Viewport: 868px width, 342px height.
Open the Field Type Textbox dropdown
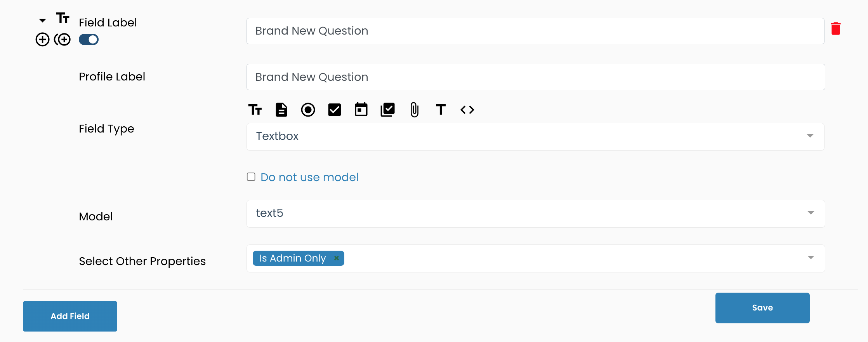point(535,137)
